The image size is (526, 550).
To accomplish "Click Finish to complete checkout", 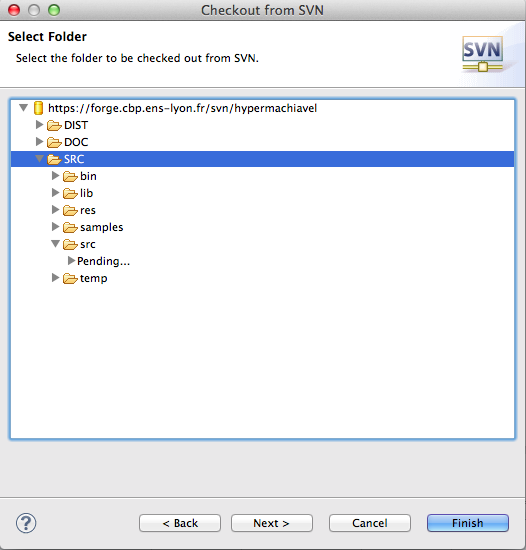I will tap(468, 523).
